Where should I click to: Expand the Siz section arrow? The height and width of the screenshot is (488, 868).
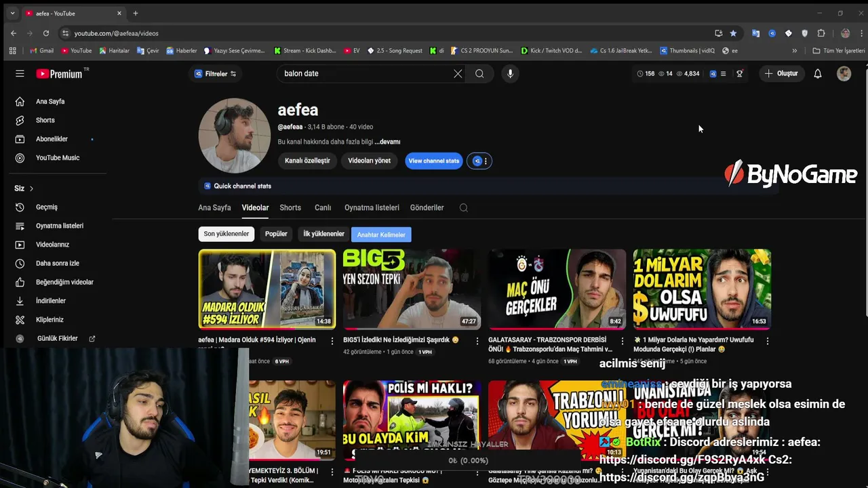tap(31, 188)
